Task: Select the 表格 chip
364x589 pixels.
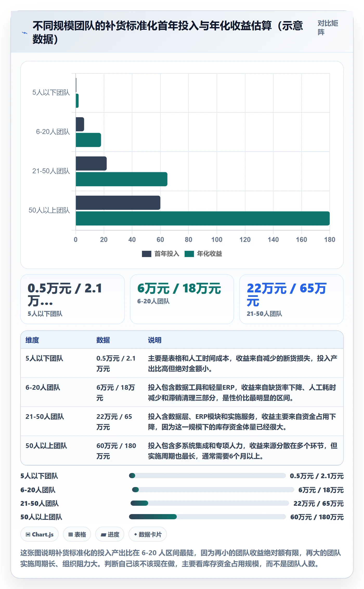Action: coord(77,534)
